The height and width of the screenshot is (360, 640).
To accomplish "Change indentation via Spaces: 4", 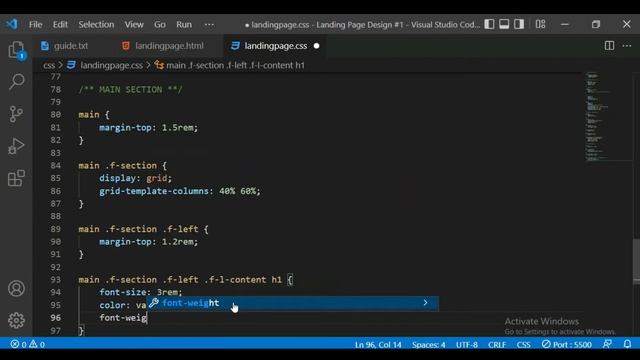I will [428, 344].
